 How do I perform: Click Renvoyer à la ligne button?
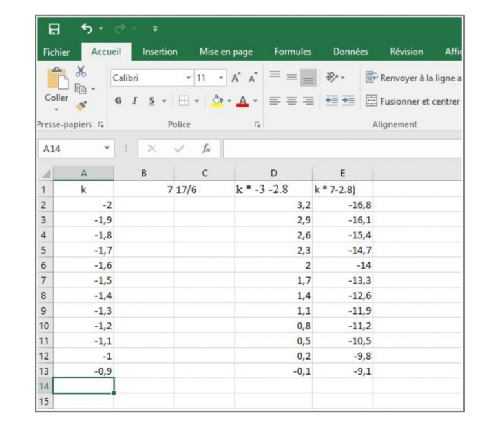click(414, 78)
